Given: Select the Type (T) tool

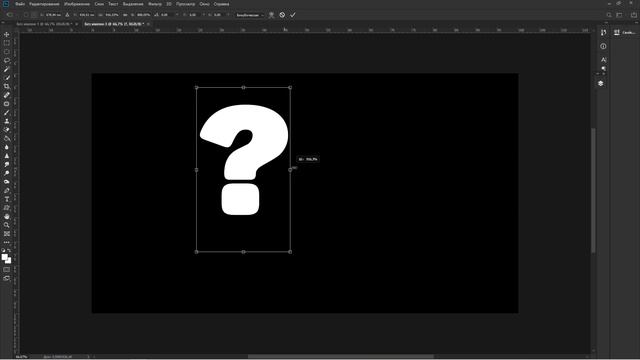Looking at the screenshot, I should [7, 199].
